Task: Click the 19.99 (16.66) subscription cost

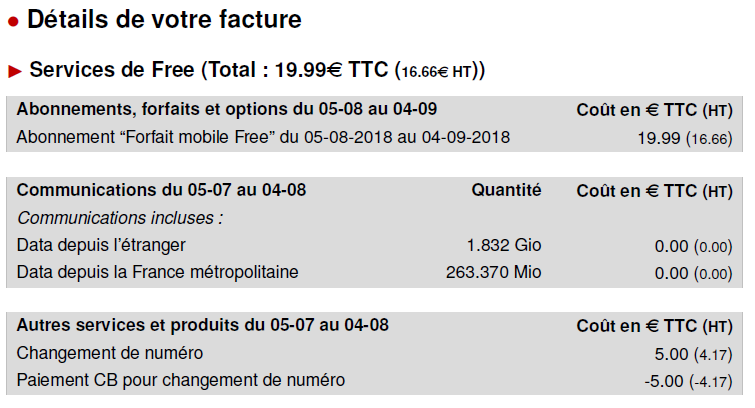Action: click(x=685, y=138)
